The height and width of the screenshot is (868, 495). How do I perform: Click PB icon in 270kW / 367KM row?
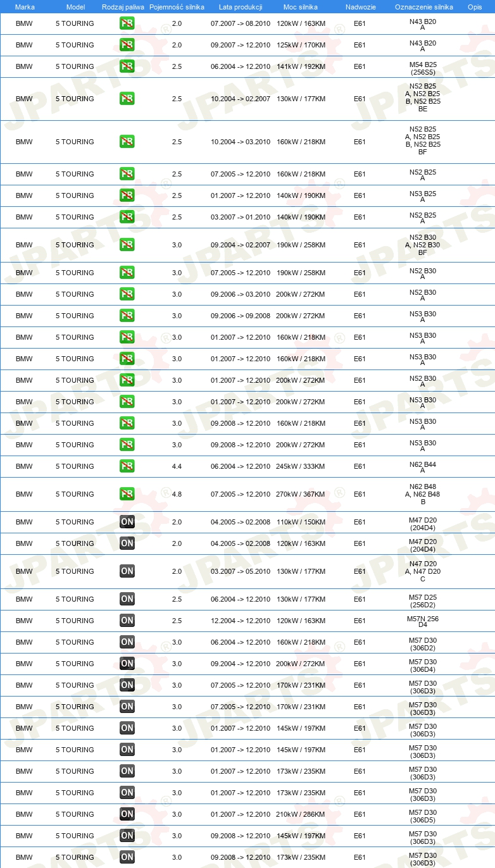pos(127,494)
